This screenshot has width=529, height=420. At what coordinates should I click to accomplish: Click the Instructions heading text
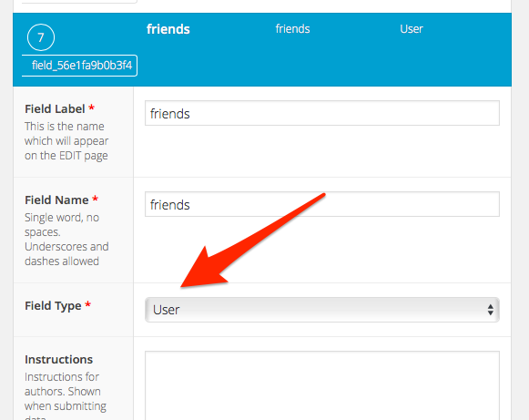click(x=58, y=360)
